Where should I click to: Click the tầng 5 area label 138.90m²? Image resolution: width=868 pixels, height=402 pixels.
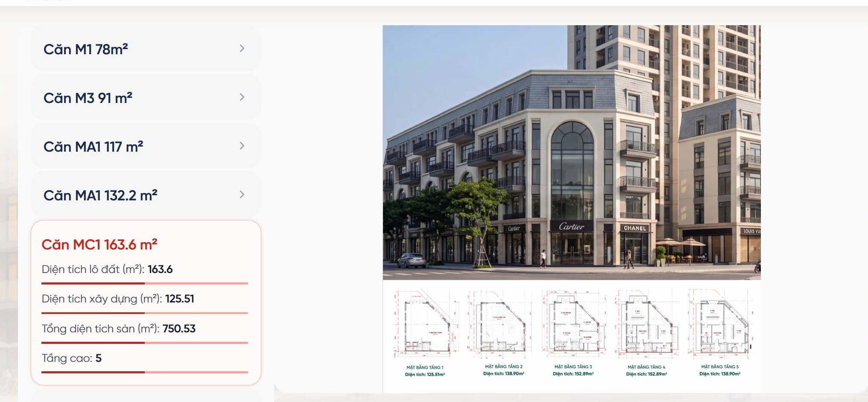coord(720,374)
